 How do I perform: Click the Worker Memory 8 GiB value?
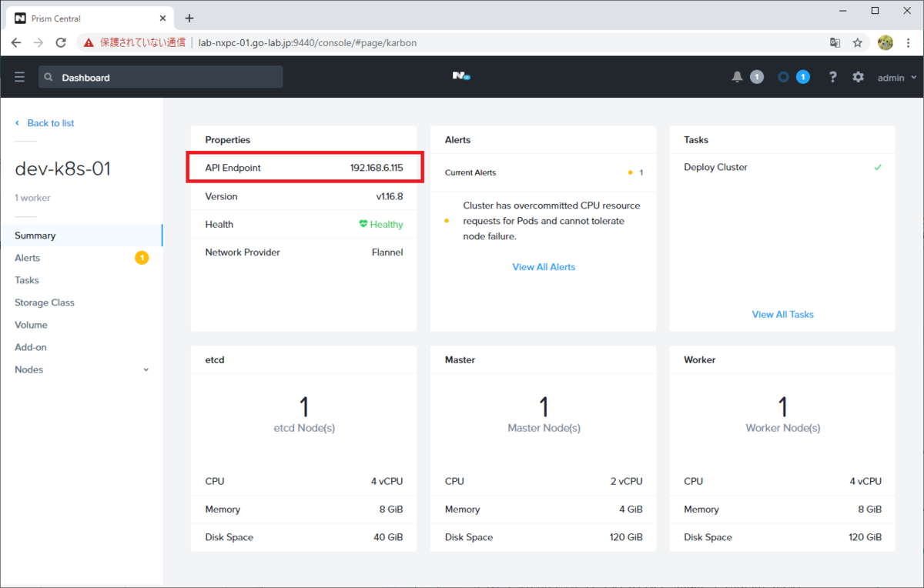[x=869, y=509]
